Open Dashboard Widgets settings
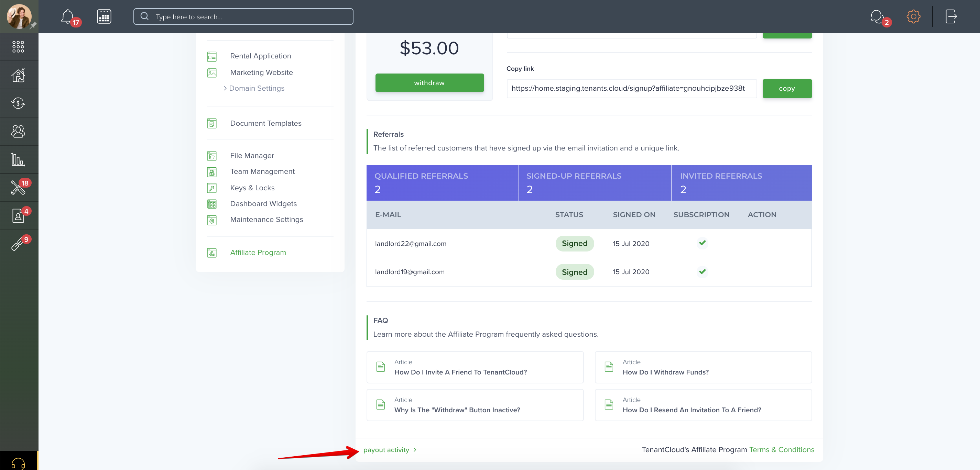980x470 pixels. click(x=263, y=203)
